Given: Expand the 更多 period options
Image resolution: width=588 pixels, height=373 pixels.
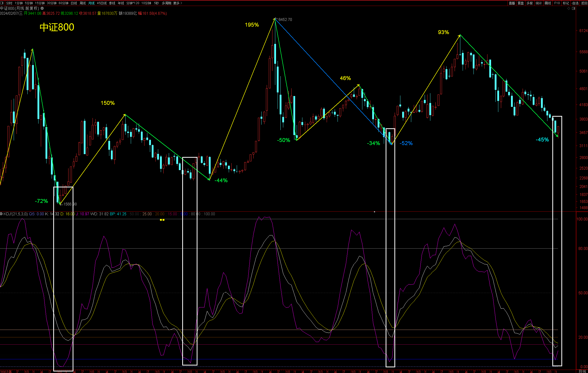Looking at the screenshot, I should coord(178,3).
